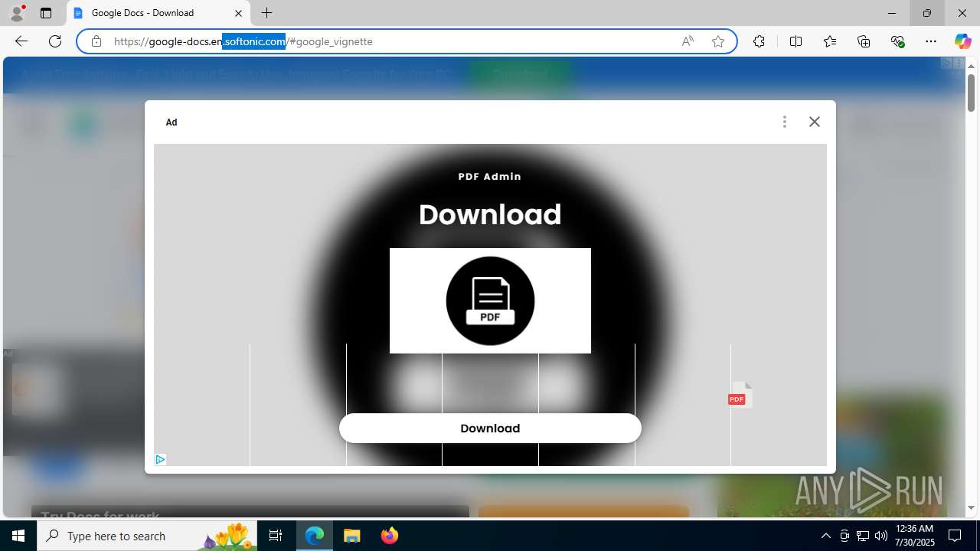Open Collections panel
This screenshot has width=980, height=551.
click(x=864, y=41)
